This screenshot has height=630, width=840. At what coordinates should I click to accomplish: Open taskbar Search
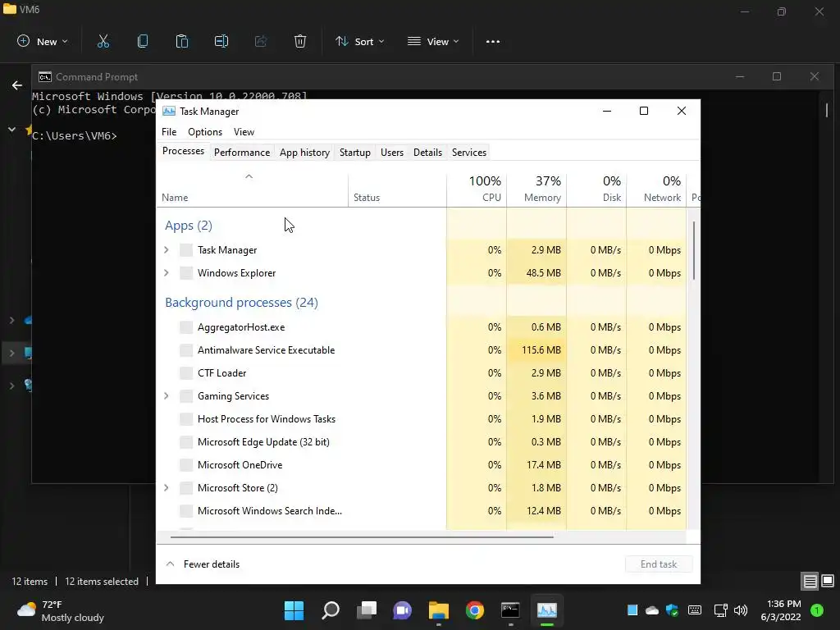[x=331, y=610]
